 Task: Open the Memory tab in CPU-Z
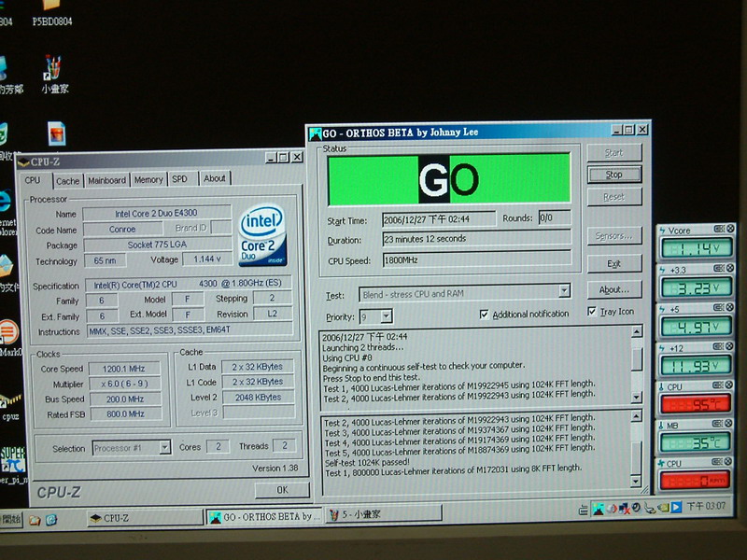pos(148,180)
